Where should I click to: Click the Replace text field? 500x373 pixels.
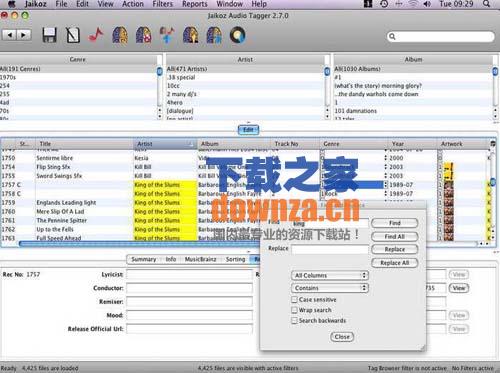pyautogui.click(x=330, y=249)
